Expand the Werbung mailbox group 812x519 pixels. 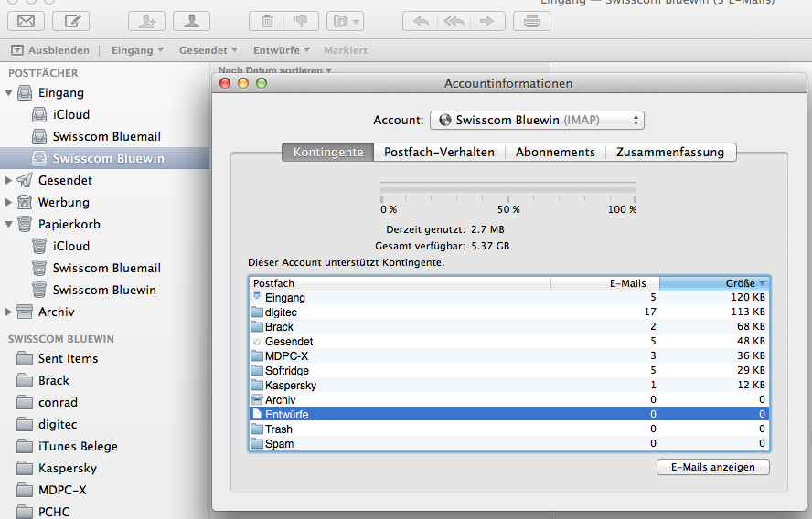(x=8, y=202)
